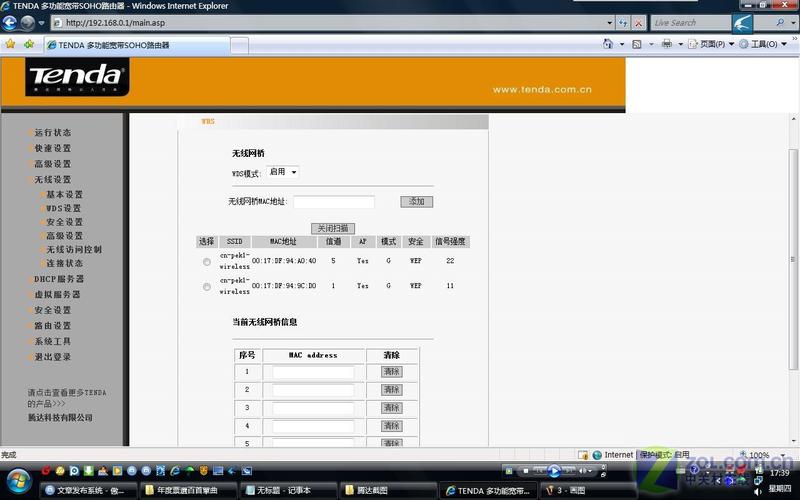Switch to 年度票选百首歌曲 taskbar window
800x500 pixels.
[188, 491]
